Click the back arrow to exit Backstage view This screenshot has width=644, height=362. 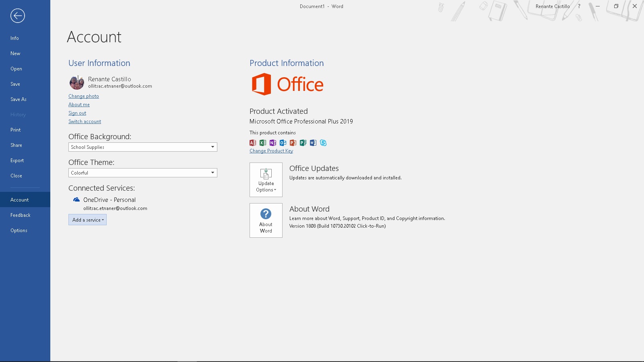pyautogui.click(x=17, y=16)
